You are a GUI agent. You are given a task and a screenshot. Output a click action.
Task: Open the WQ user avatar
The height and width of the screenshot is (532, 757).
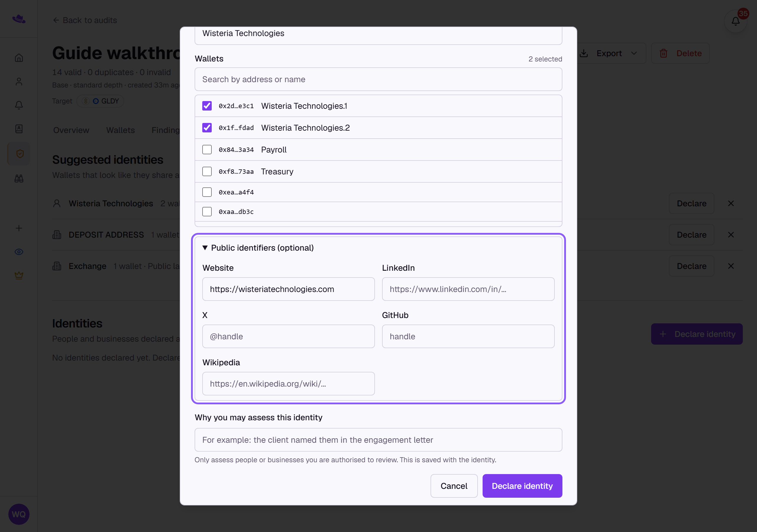click(x=19, y=514)
